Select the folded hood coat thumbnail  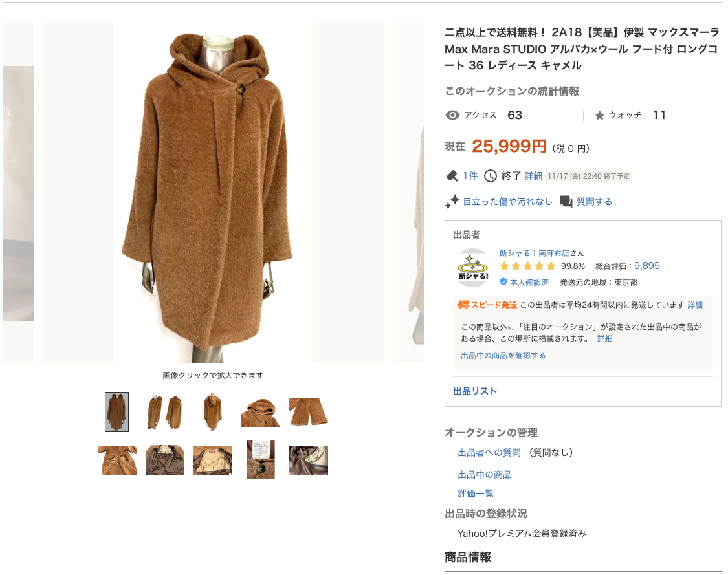pyautogui.click(x=261, y=412)
